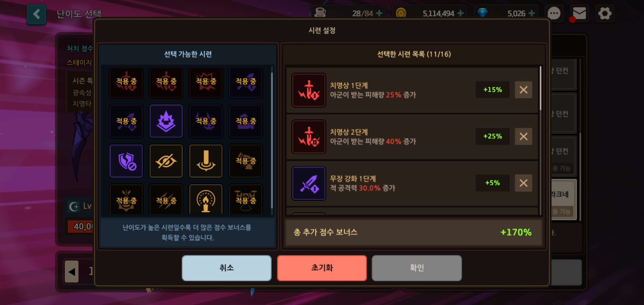Select the falling pillar impact trial icon

pos(206,161)
